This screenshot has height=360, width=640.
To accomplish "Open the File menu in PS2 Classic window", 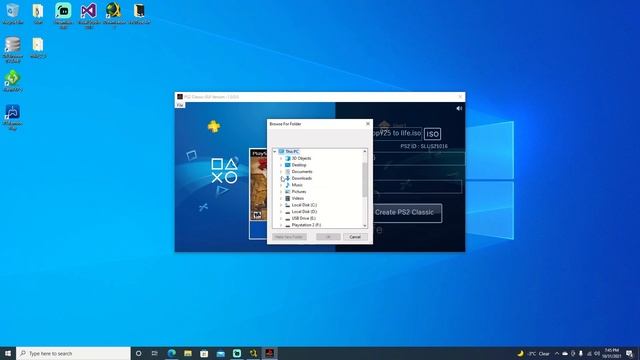I will [x=180, y=105].
